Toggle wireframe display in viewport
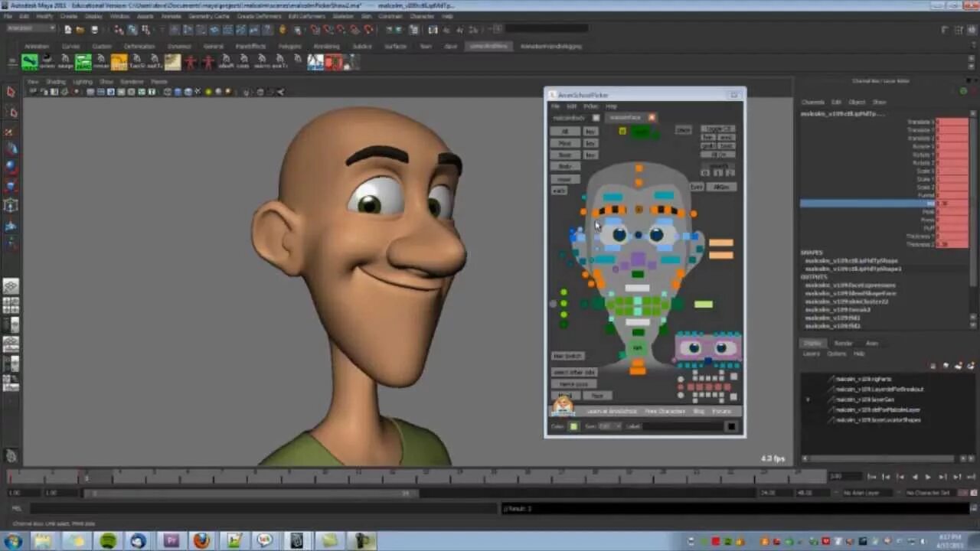Image resolution: width=980 pixels, height=551 pixels. (167, 92)
